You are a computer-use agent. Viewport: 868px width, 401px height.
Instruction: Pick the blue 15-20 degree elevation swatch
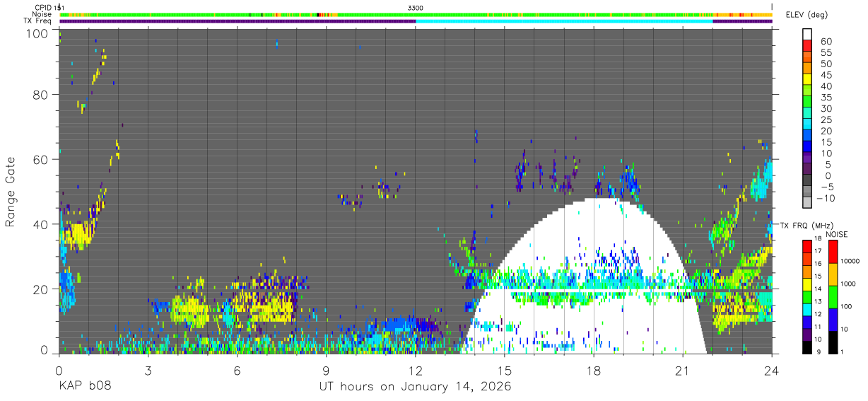point(809,136)
